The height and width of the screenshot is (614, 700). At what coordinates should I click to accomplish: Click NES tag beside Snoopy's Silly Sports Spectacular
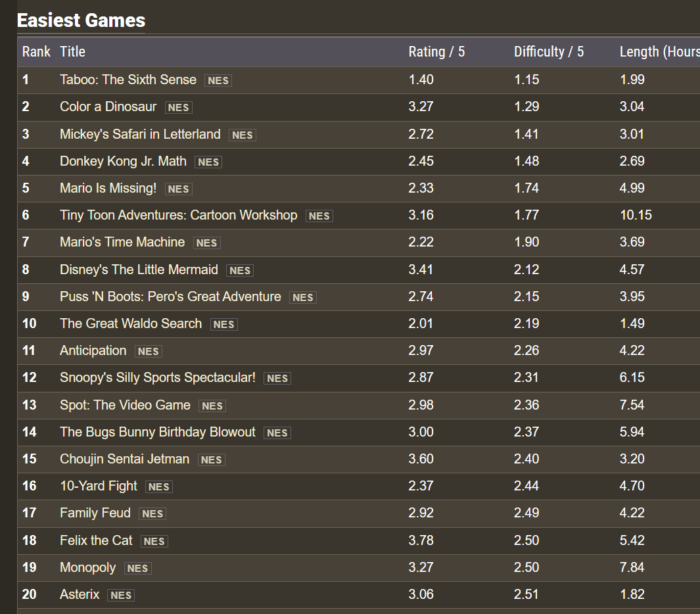(x=277, y=378)
